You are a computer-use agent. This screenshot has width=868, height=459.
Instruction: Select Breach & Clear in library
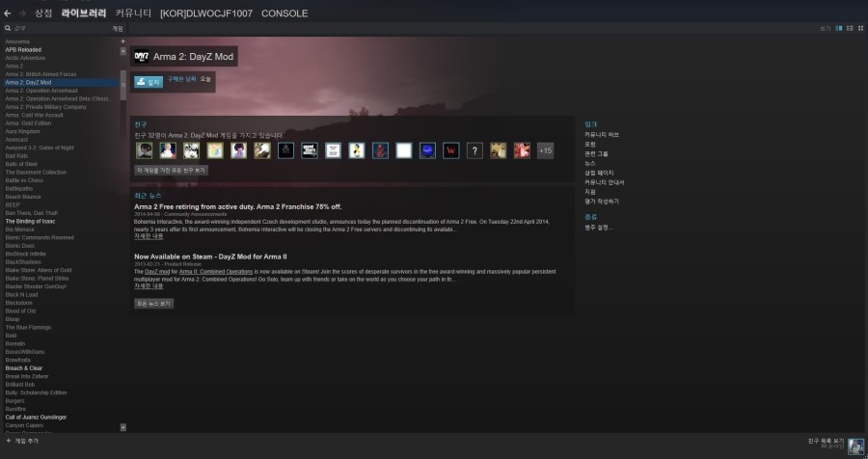coord(24,368)
